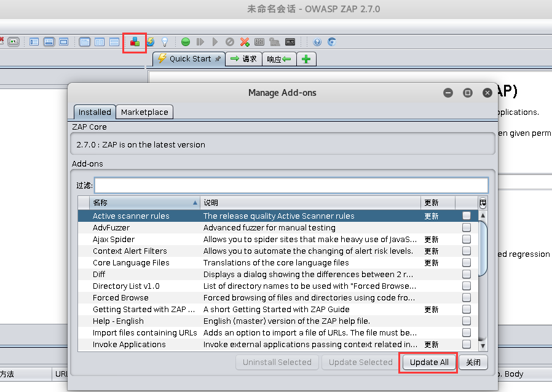
Task: Sort add-ons by 说明 column header
Action: tap(310, 203)
